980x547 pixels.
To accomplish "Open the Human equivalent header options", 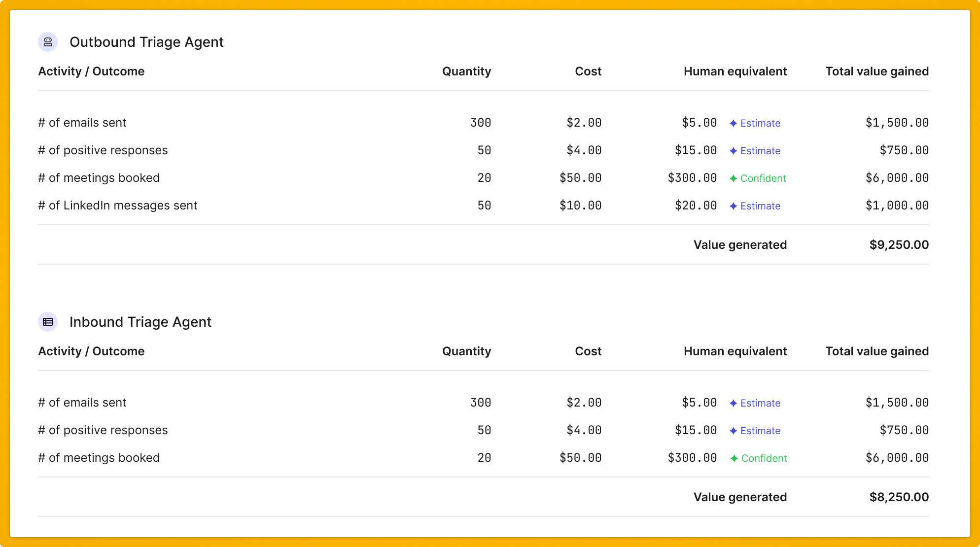I will coord(735,71).
